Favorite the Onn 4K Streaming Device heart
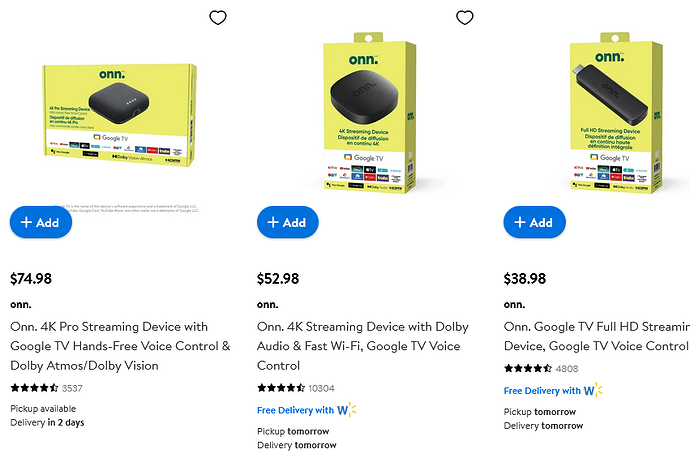The image size is (690, 458). tap(465, 18)
